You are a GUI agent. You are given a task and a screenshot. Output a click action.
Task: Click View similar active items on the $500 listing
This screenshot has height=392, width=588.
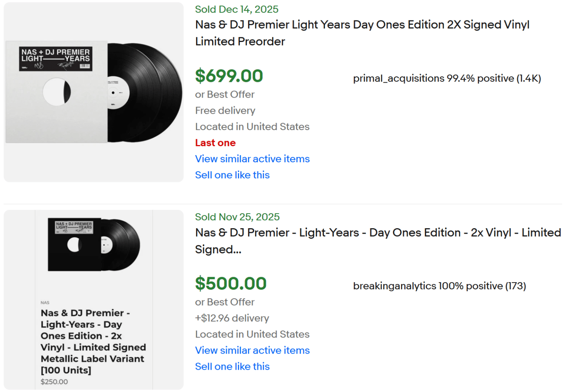pyautogui.click(x=252, y=350)
